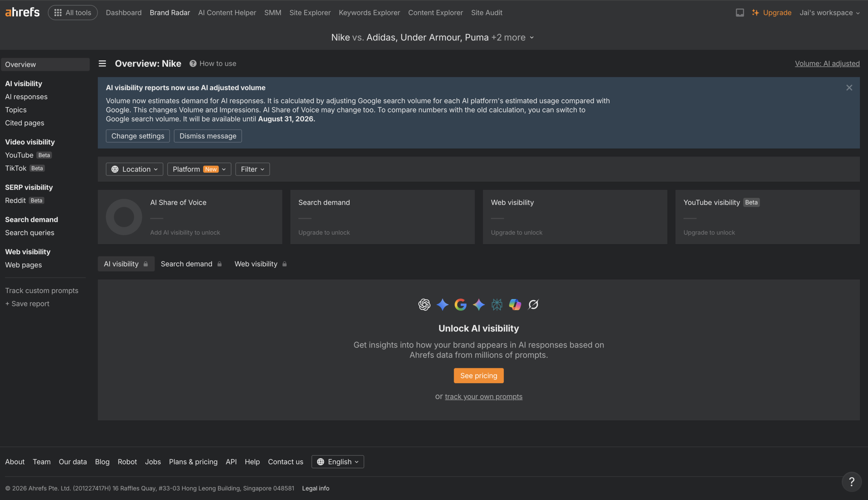Click the multicolor AI Mode star icon
The image size is (868, 500).
(479, 304)
